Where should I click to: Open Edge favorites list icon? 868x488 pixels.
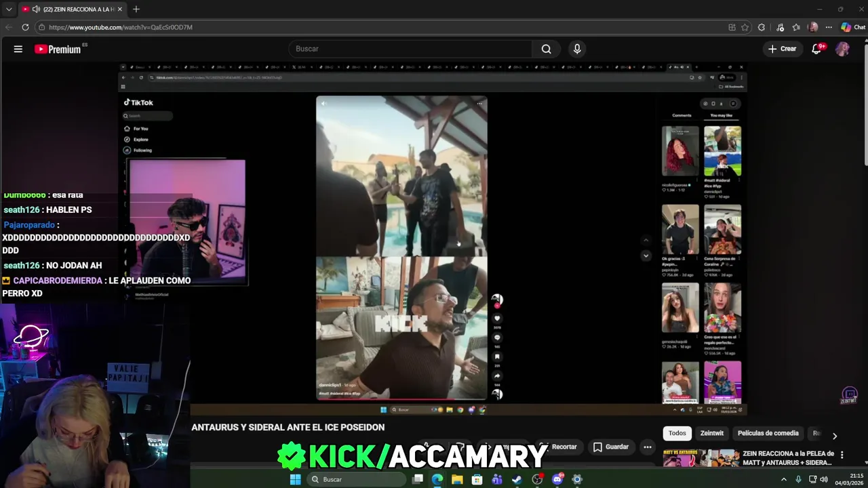(x=796, y=27)
